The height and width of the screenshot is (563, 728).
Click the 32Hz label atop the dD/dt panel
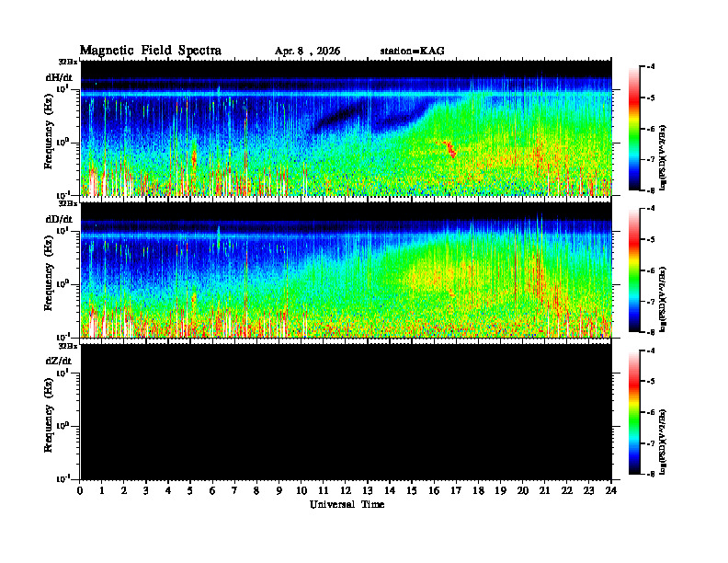[68, 203]
